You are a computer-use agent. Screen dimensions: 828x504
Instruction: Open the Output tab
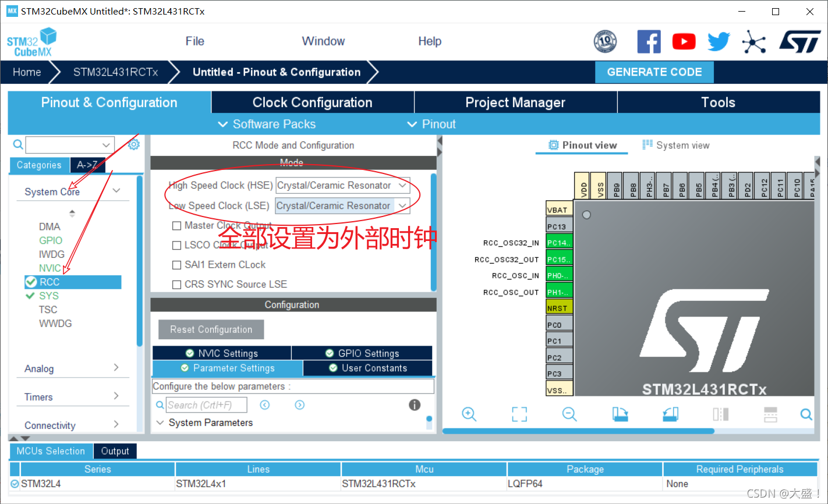tap(115, 451)
